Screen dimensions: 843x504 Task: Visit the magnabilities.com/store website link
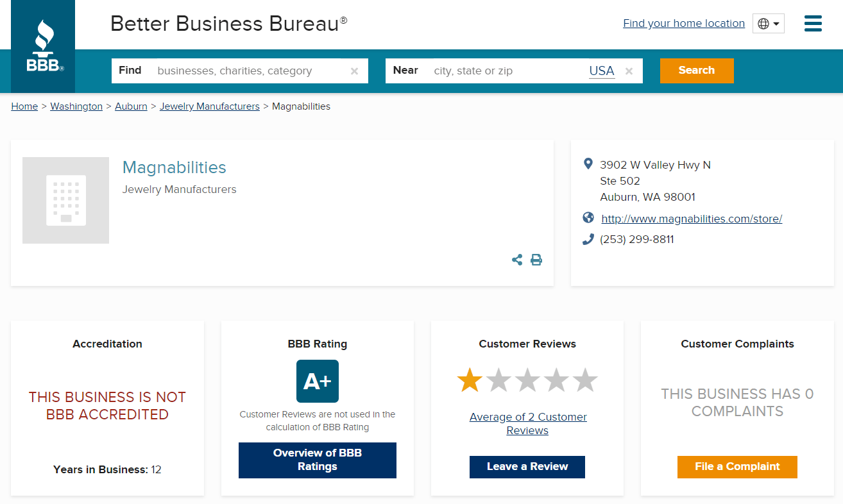(692, 219)
